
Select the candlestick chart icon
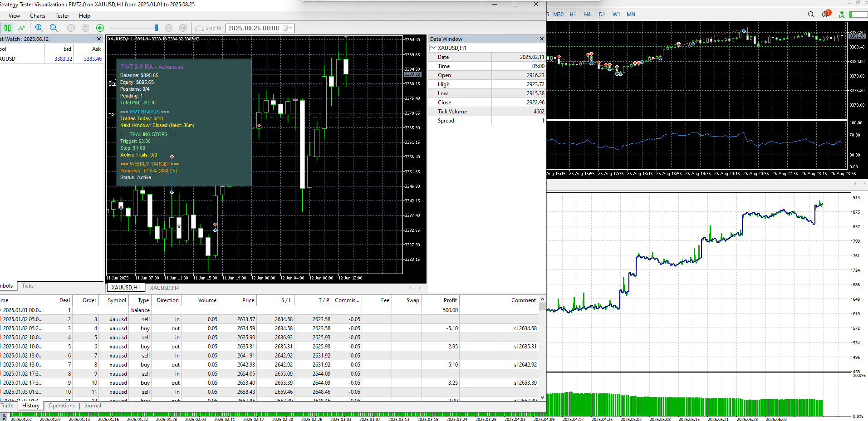pyautogui.click(x=7, y=28)
